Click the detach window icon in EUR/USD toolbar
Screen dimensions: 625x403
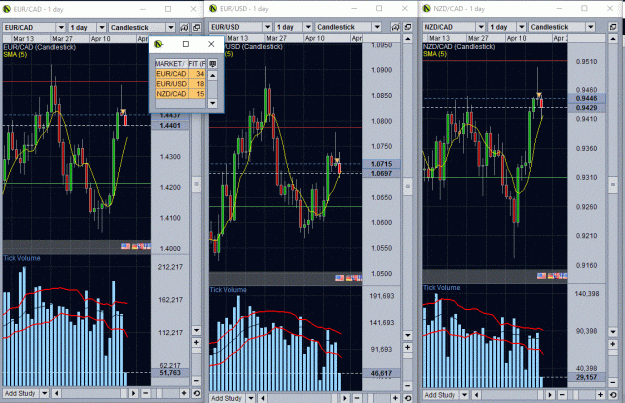point(408,27)
